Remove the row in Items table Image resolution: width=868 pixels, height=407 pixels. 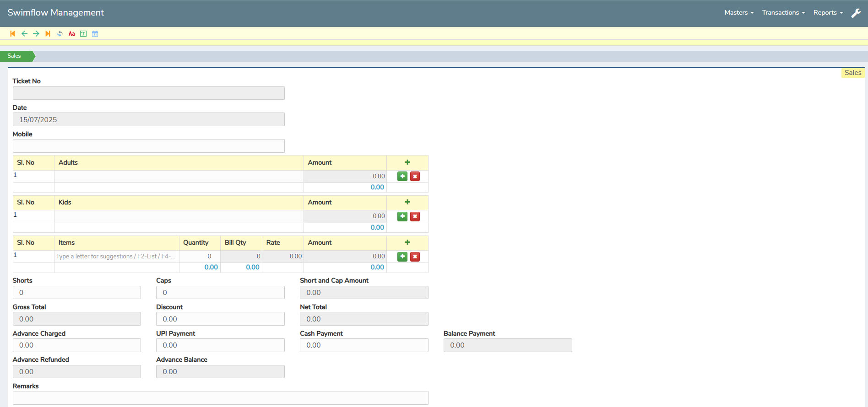pos(415,257)
